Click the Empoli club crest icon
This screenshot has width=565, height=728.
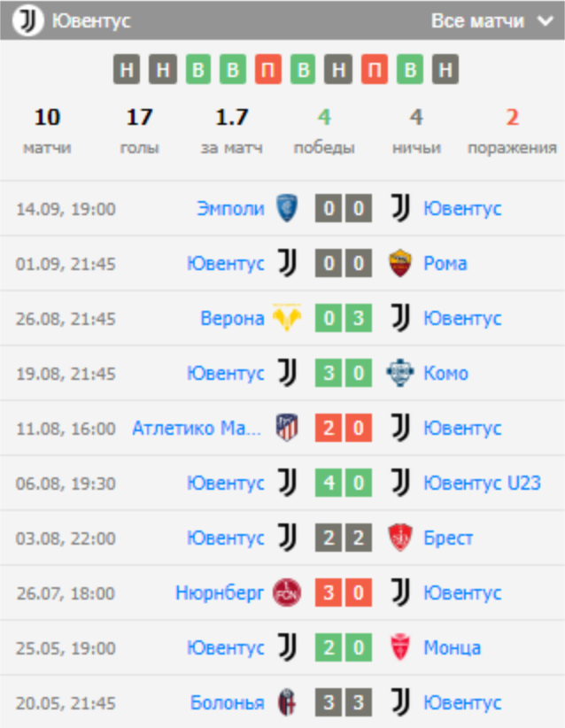(287, 208)
